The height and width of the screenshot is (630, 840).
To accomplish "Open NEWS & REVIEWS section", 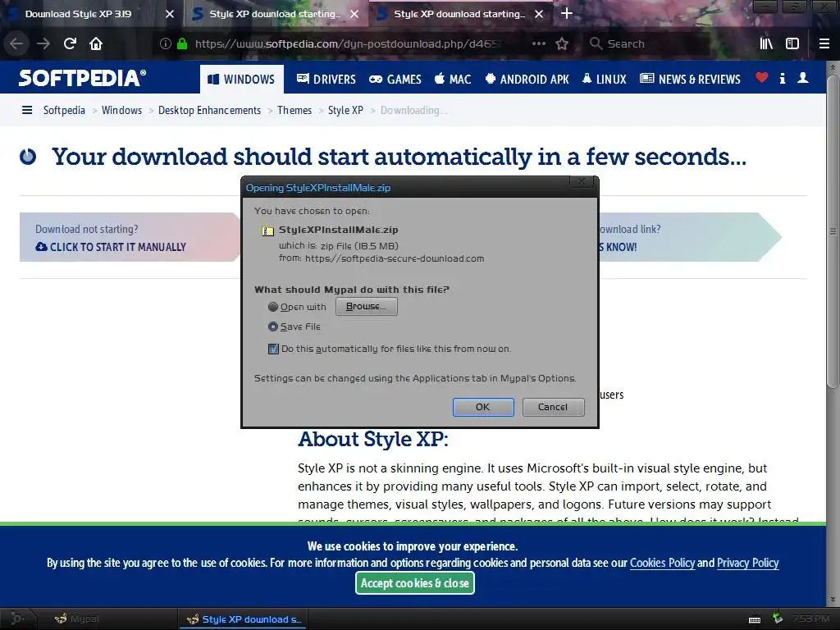I will tap(690, 80).
